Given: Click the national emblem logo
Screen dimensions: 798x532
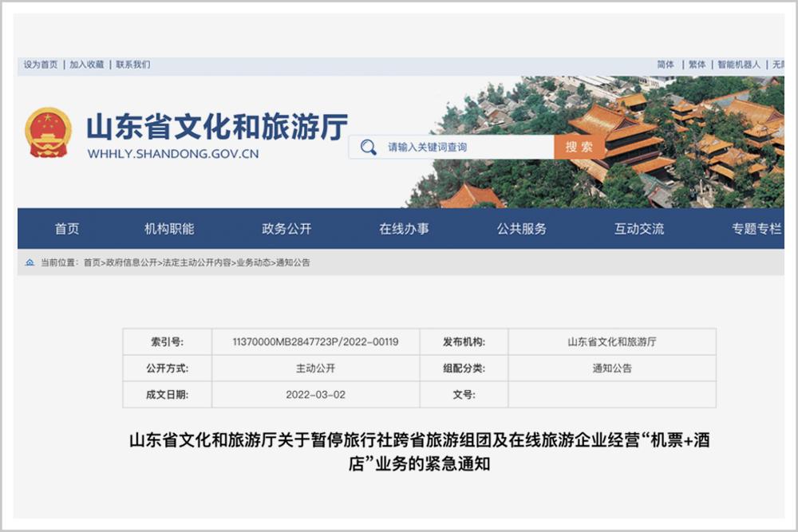Looking at the screenshot, I should 48,132.
